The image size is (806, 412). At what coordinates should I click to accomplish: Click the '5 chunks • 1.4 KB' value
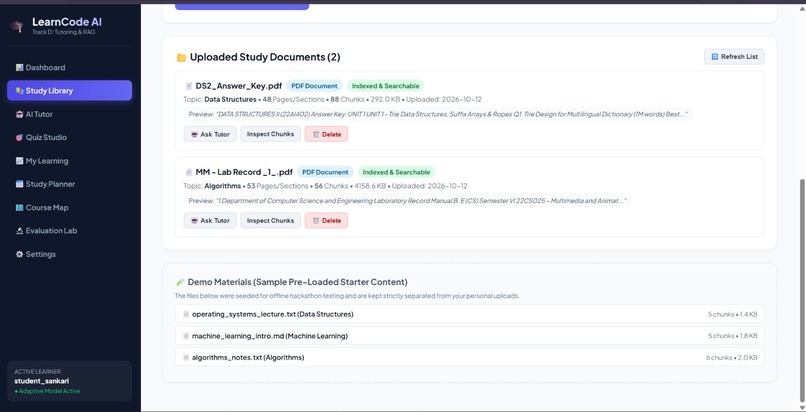click(732, 314)
